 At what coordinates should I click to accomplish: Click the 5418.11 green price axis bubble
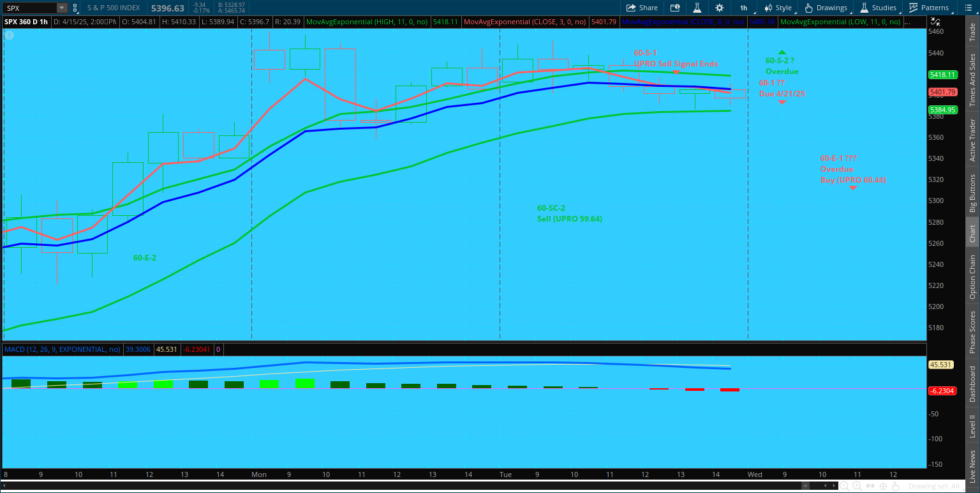pos(942,75)
